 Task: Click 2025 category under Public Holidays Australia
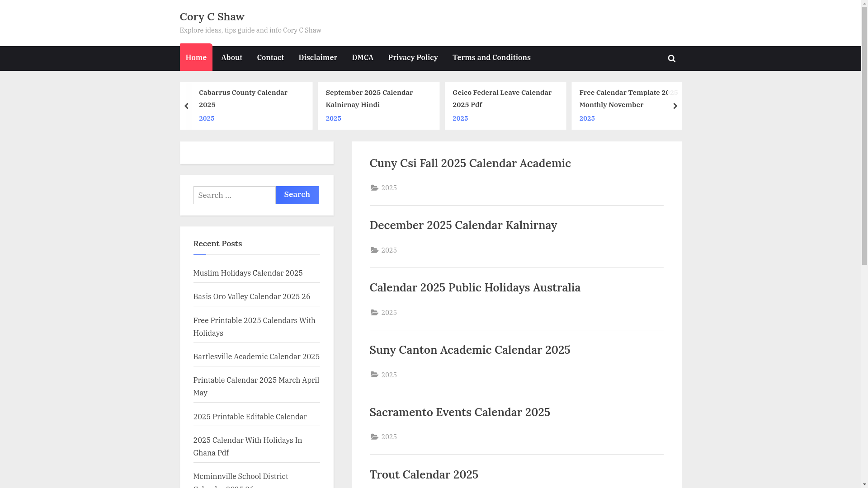click(x=389, y=312)
